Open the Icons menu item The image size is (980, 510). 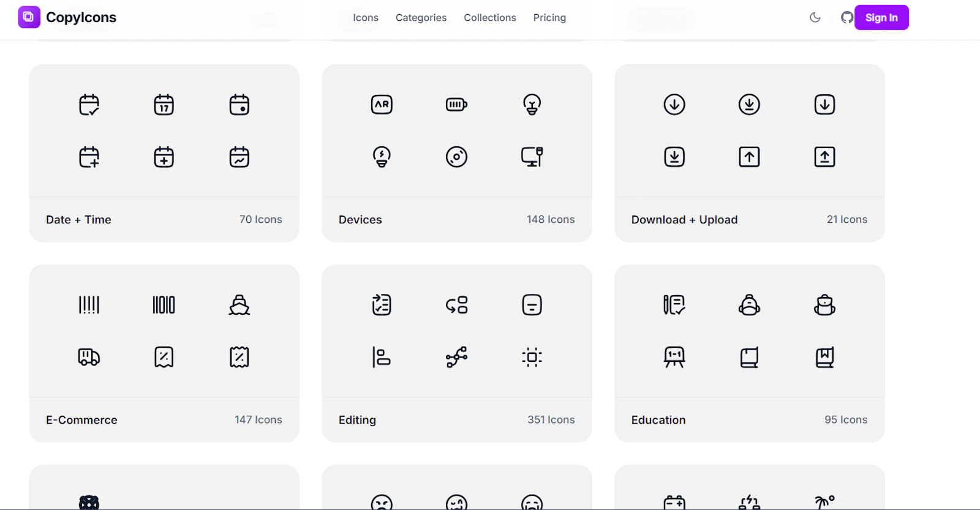(366, 18)
